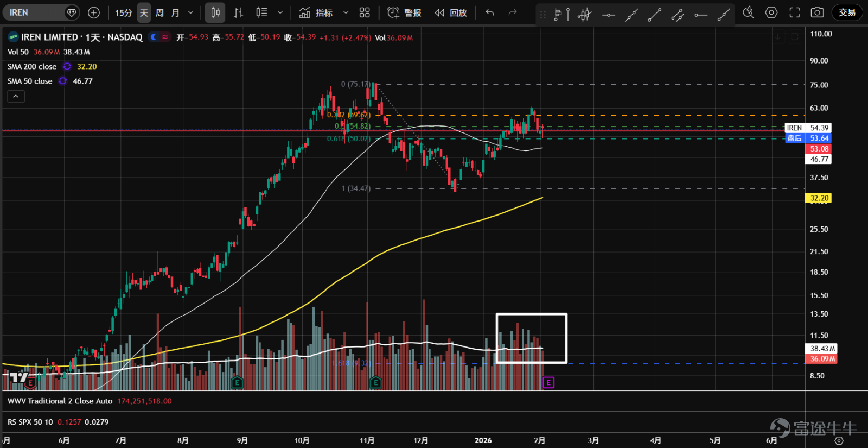868x448 pixels.
Task: Open the quick search lightning icon
Action: pos(749,12)
